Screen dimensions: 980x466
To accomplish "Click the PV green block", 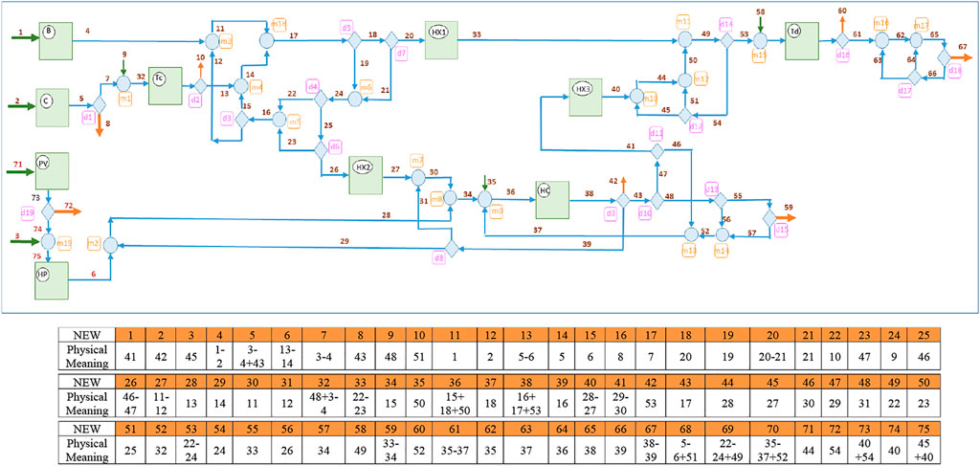I will pos(52,170).
